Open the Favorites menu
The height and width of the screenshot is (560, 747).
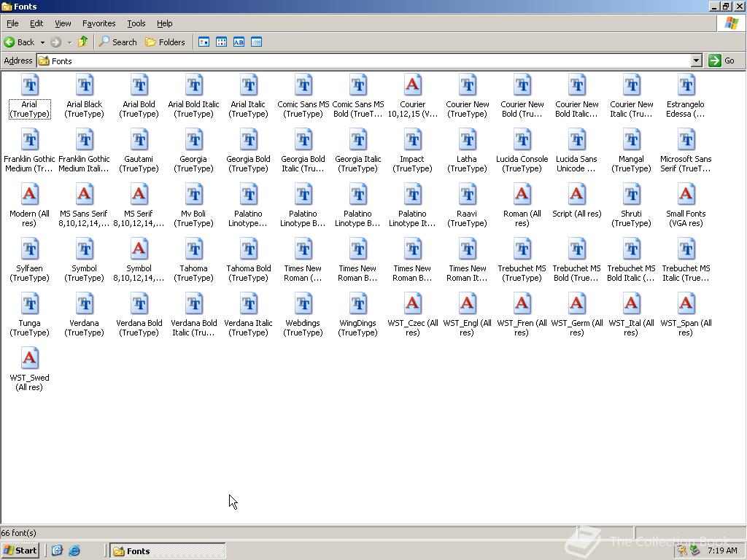98,23
